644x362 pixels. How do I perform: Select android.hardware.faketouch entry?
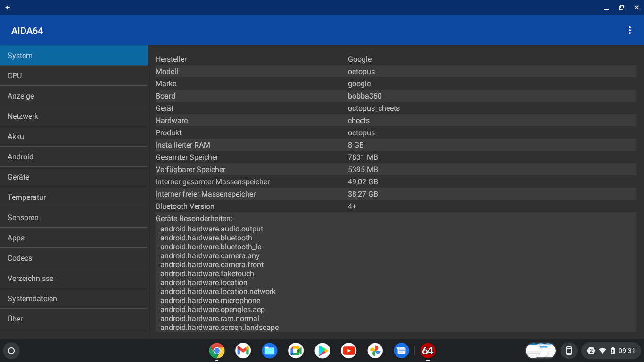(x=207, y=273)
